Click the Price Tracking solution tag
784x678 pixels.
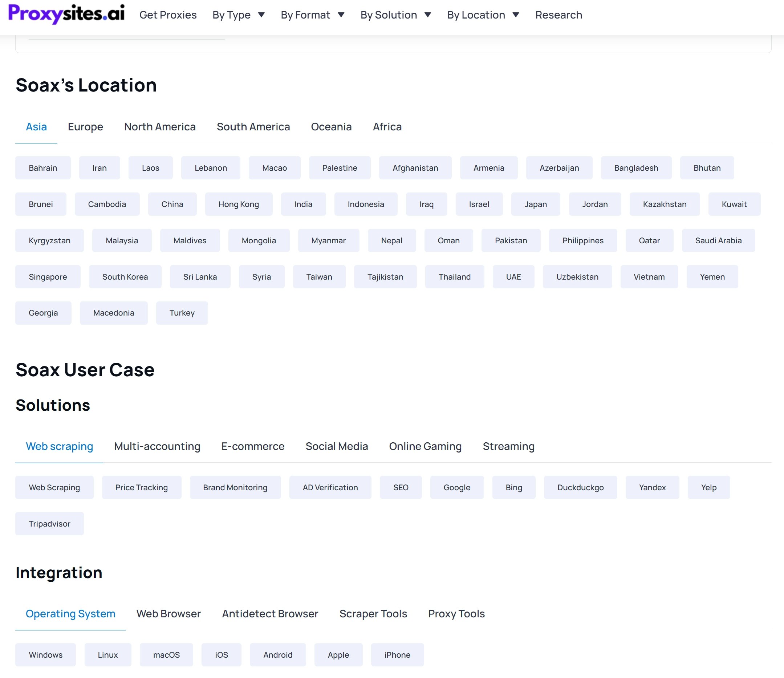[x=142, y=487]
